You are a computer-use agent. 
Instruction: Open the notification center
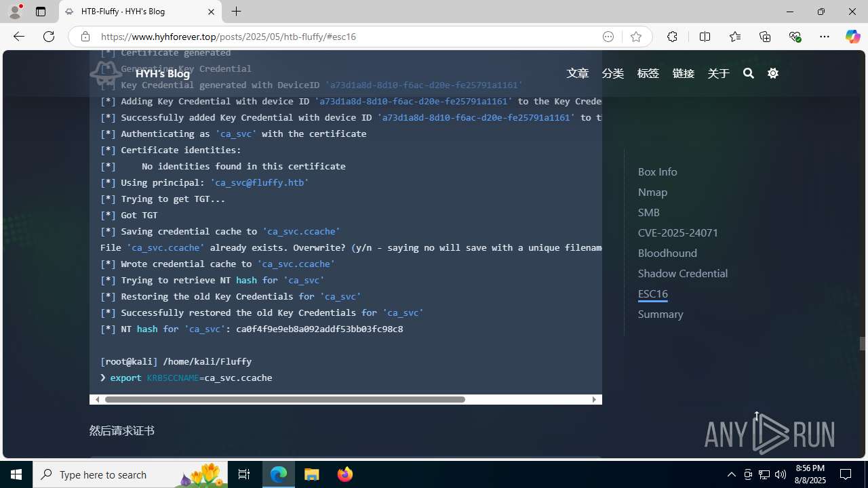(x=846, y=474)
